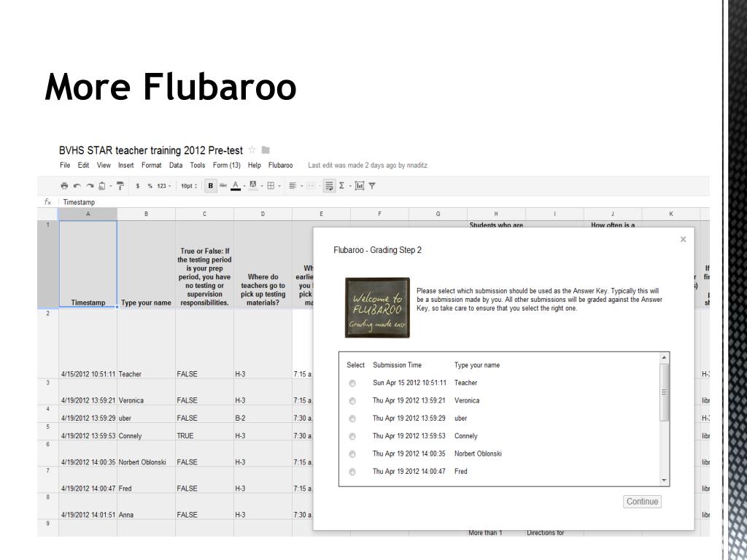Select the Paint format tool

120,186
